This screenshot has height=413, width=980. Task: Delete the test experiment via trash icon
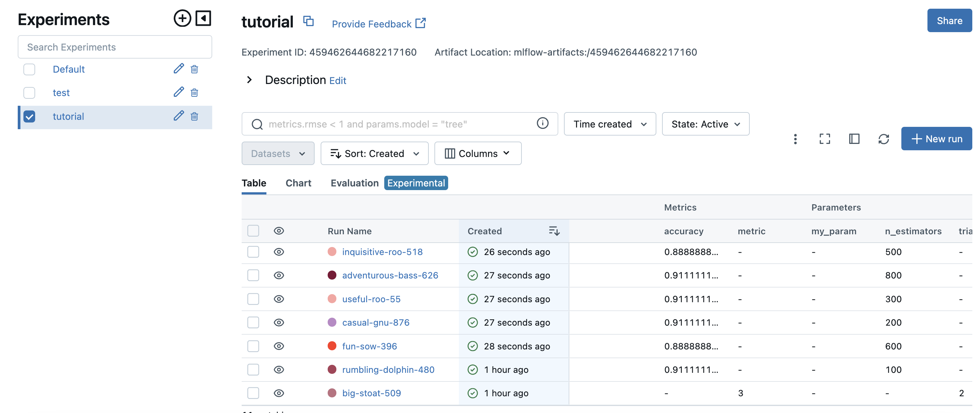(194, 92)
